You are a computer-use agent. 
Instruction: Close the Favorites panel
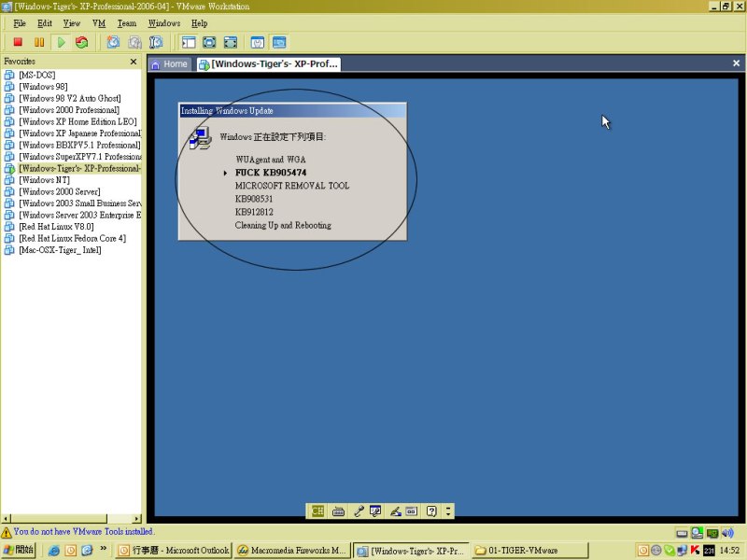pos(134,62)
